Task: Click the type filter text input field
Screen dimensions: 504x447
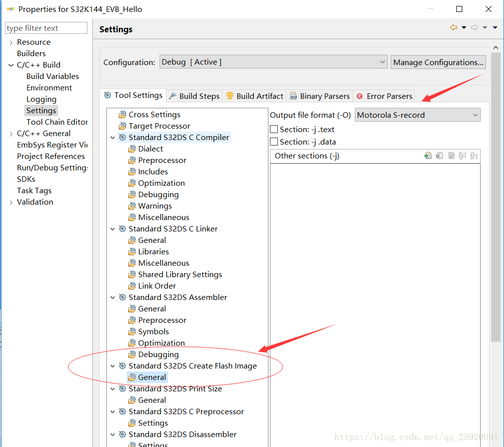Action: click(46, 28)
